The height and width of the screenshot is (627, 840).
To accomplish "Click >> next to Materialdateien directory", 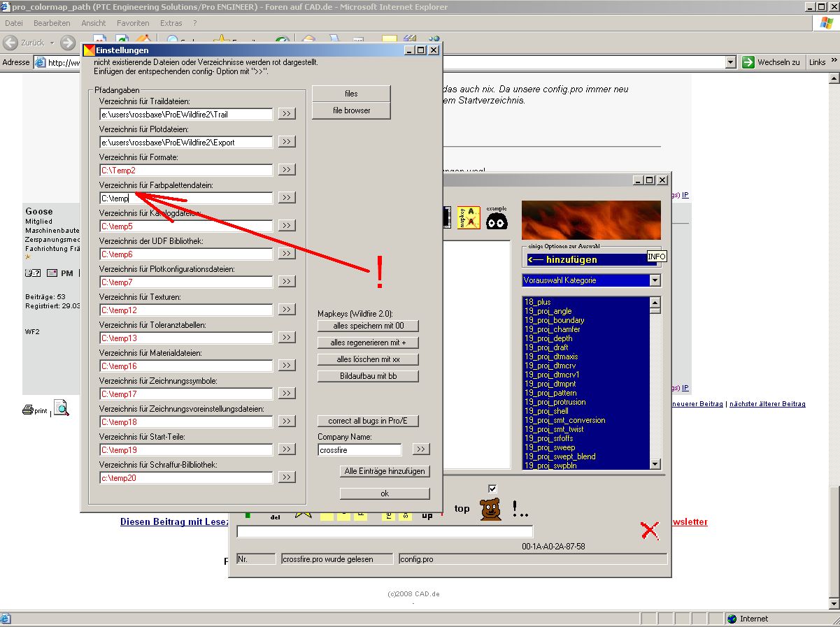I will pos(287,365).
